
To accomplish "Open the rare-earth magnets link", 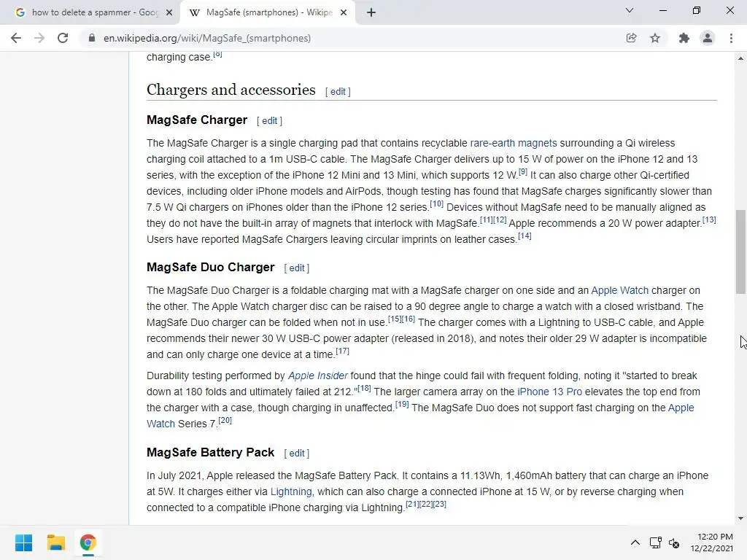I will (x=513, y=143).
